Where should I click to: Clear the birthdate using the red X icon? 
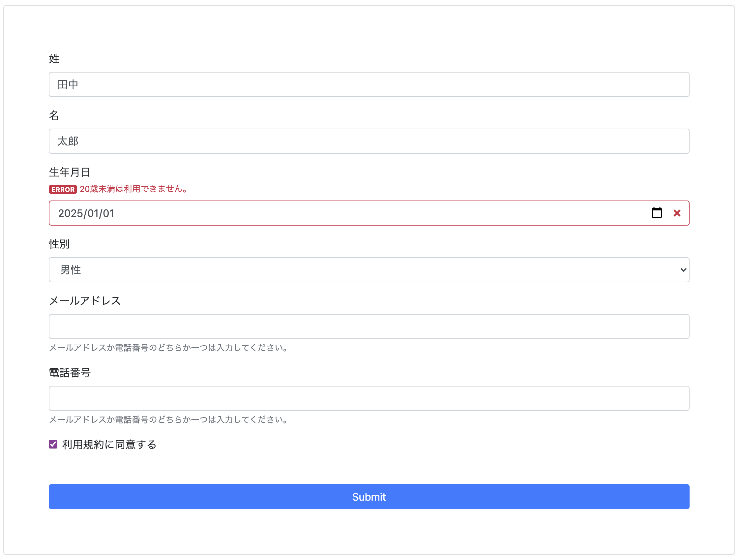click(677, 213)
